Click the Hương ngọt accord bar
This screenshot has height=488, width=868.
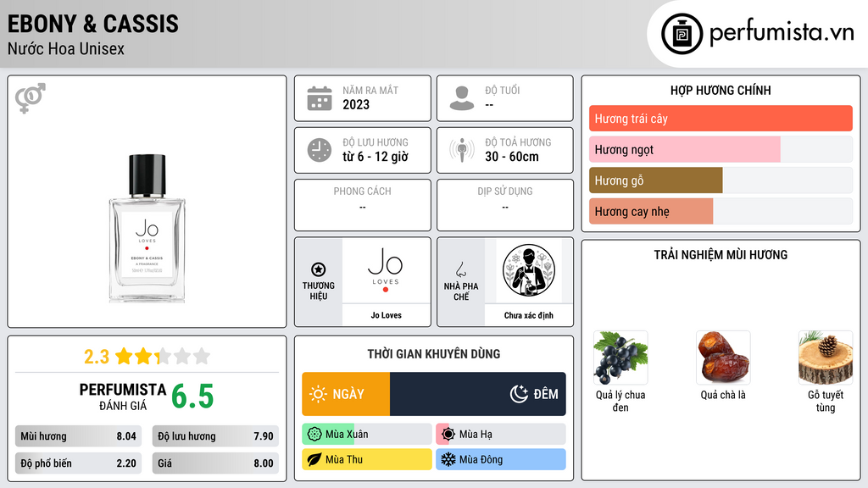(x=721, y=149)
